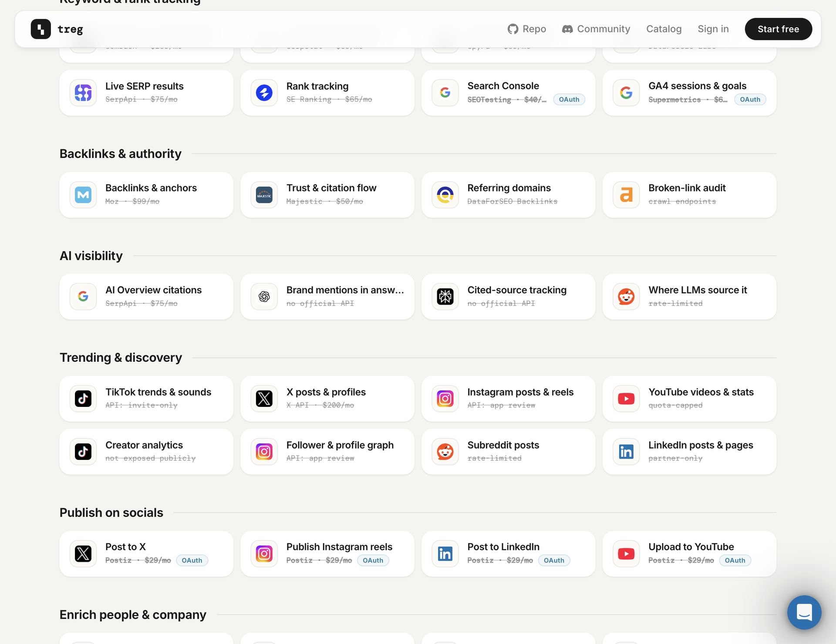This screenshot has height=644, width=836.
Task: Click the OAuth badge on Search Console card
Action: (x=569, y=100)
